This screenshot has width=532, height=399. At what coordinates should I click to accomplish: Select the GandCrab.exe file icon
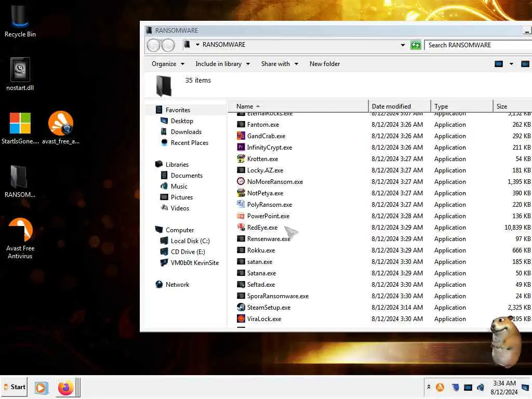(241, 136)
